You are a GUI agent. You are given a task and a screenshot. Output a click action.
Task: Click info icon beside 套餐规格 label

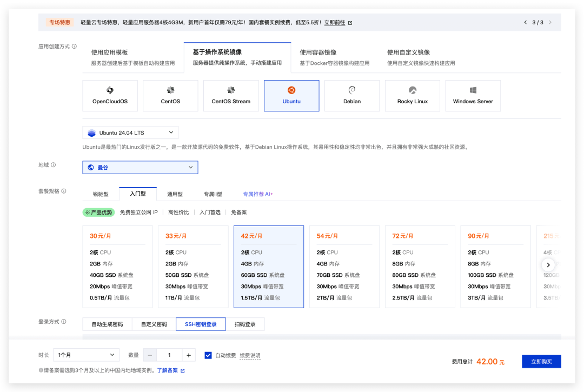[x=64, y=191]
